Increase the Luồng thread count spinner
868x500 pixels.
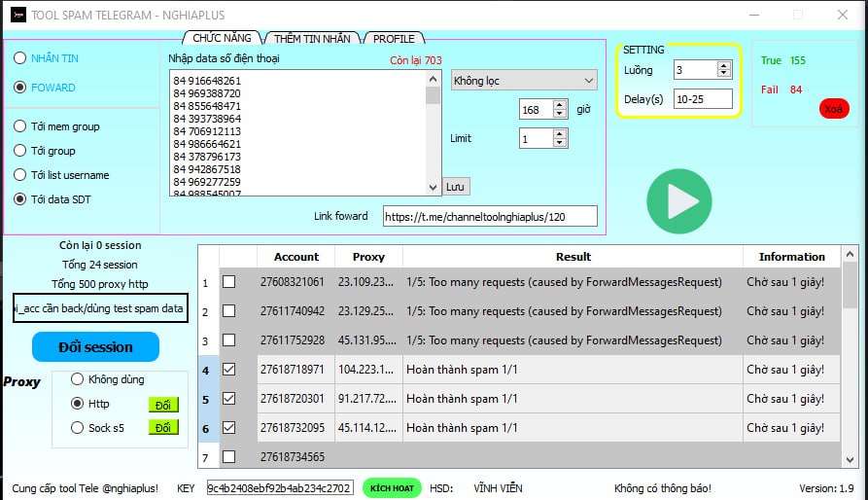pos(723,65)
